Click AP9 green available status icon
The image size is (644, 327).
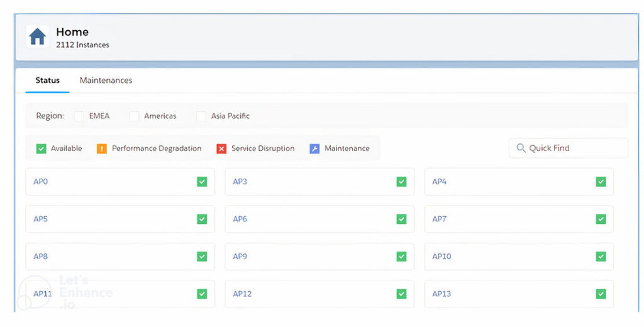[401, 257]
